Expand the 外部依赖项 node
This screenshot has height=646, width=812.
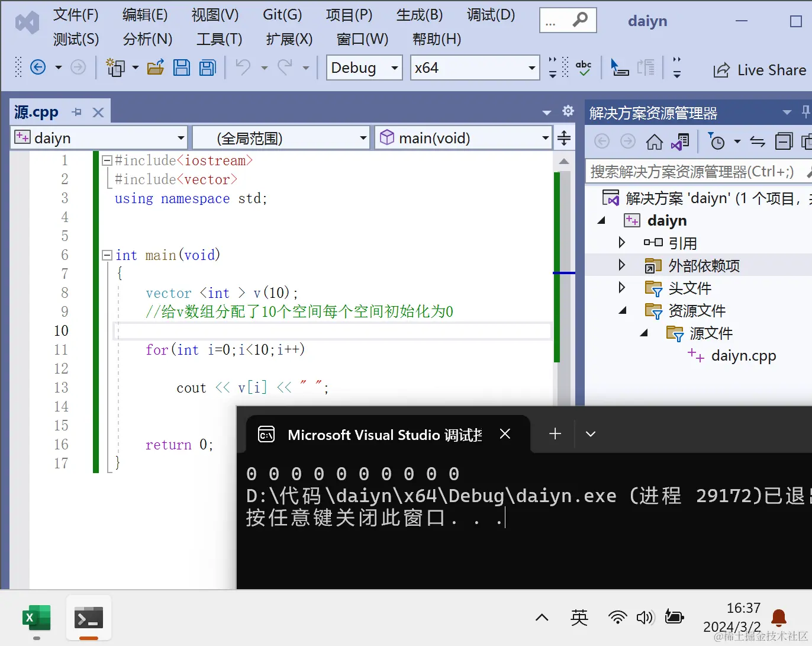(x=621, y=265)
